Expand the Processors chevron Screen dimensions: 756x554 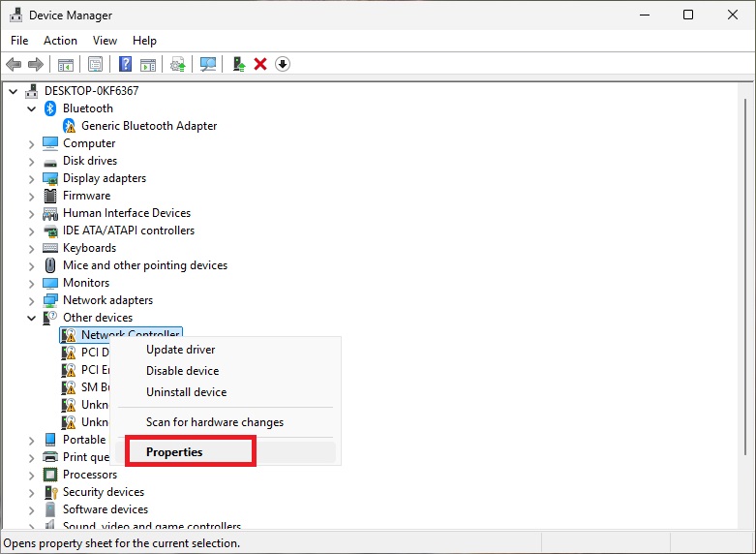point(32,475)
